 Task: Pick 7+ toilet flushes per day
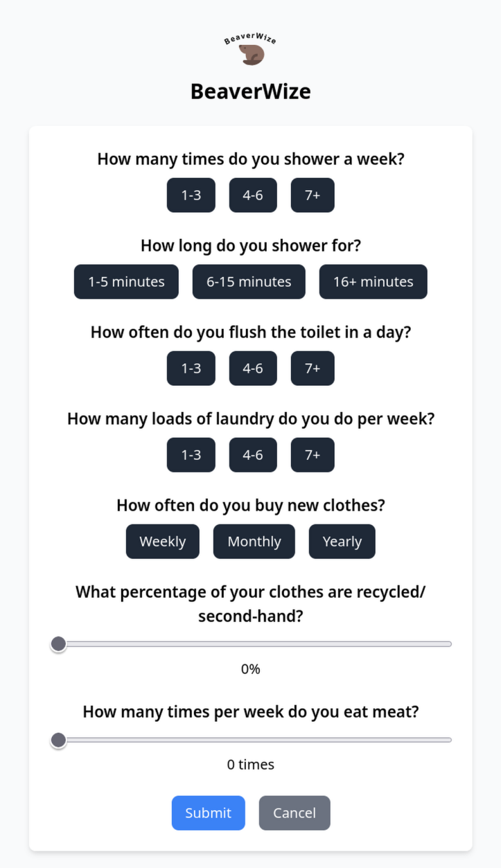click(313, 369)
